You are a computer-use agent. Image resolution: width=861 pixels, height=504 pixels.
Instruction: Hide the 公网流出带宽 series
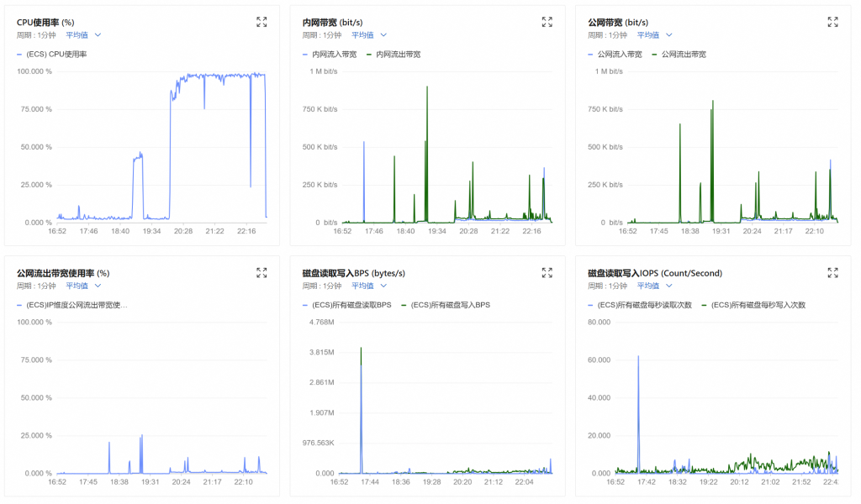point(684,55)
